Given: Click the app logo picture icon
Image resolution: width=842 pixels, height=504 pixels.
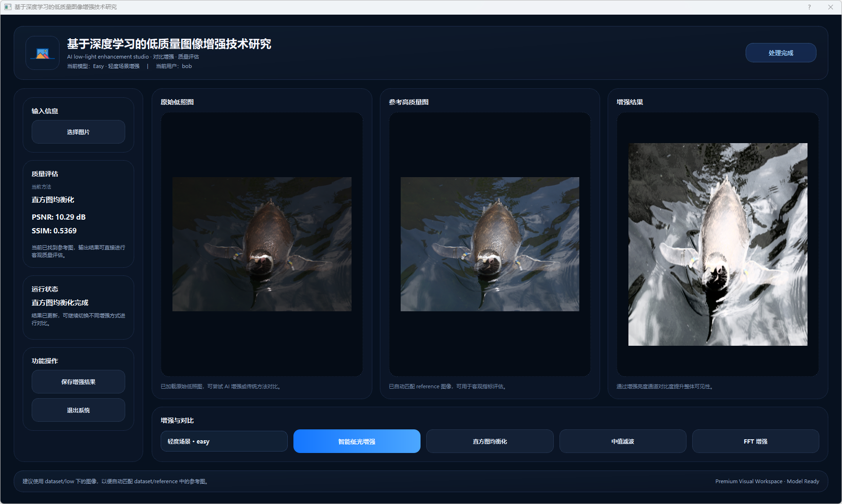Looking at the screenshot, I should click(43, 53).
